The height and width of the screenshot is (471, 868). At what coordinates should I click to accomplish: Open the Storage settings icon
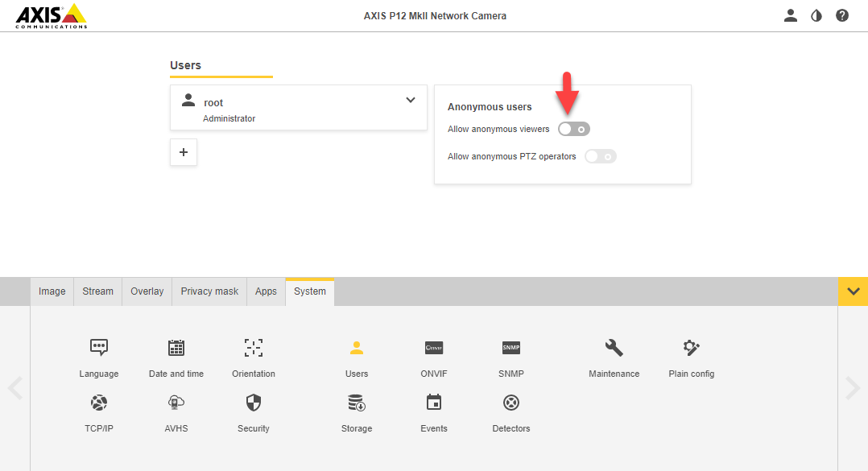pyautogui.click(x=357, y=403)
